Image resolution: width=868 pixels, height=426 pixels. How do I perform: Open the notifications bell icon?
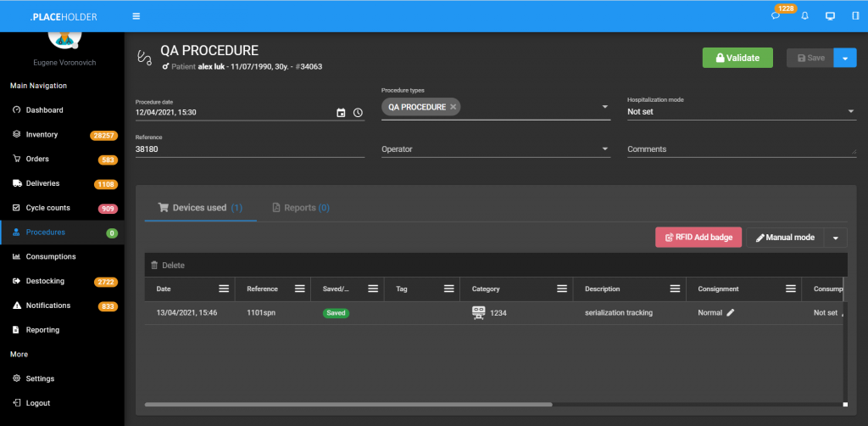coord(804,16)
